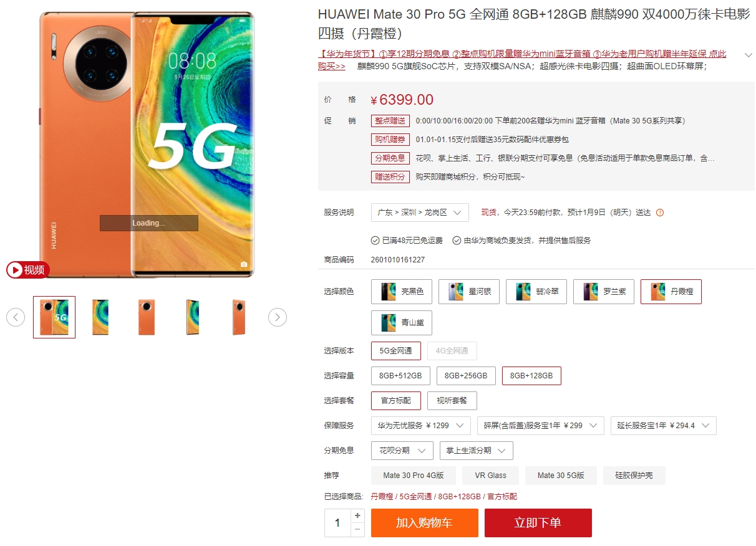Image resolution: width=756 pixels, height=546 pixels.
Task: Go to the recommended VR Glass product
Action: (491, 476)
